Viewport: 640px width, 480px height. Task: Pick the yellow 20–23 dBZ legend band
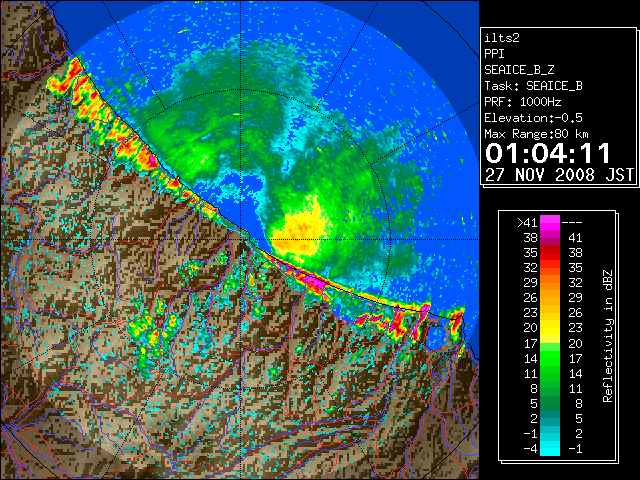[550, 328]
